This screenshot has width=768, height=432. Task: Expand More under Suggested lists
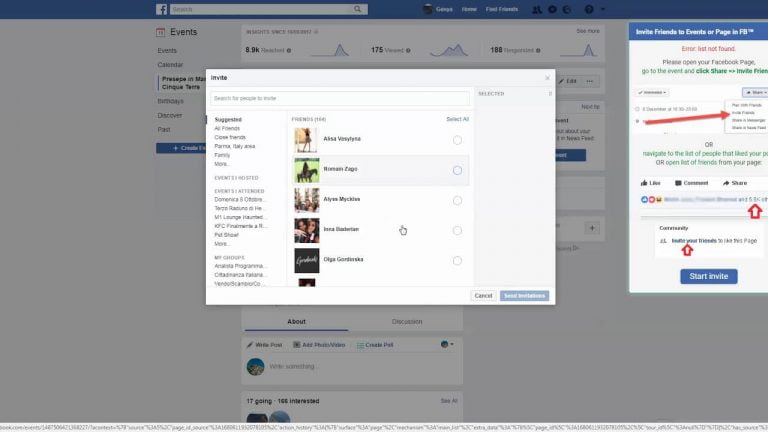pos(221,164)
